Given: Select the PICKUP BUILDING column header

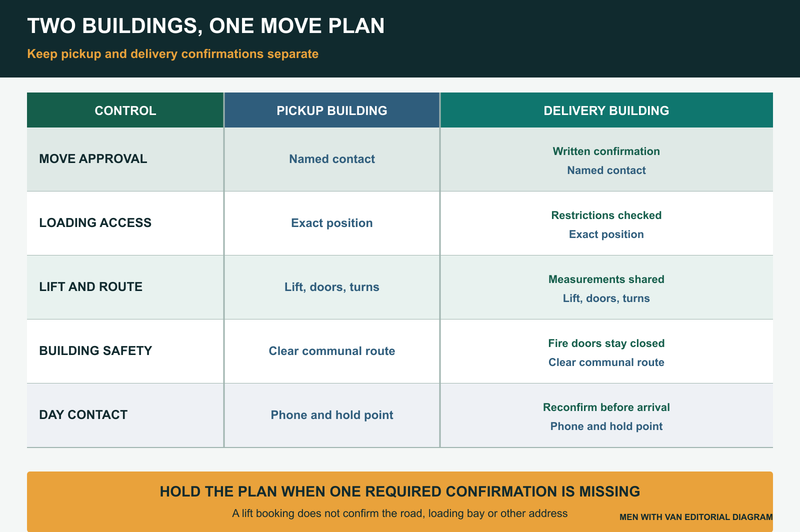Looking at the screenshot, I should (x=332, y=110).
